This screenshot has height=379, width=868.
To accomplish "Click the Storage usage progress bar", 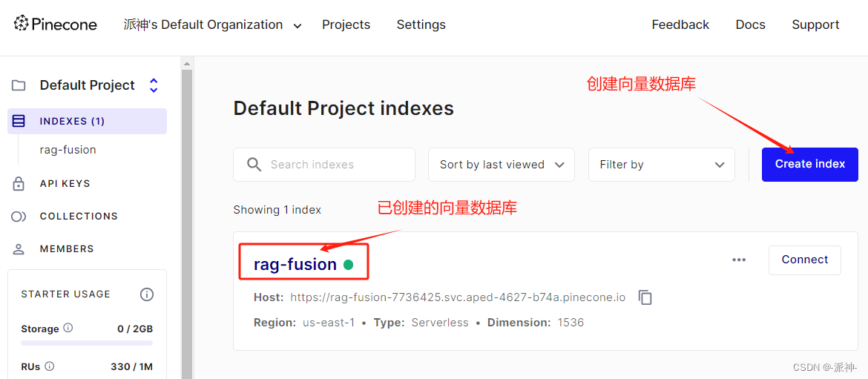I will [87, 343].
